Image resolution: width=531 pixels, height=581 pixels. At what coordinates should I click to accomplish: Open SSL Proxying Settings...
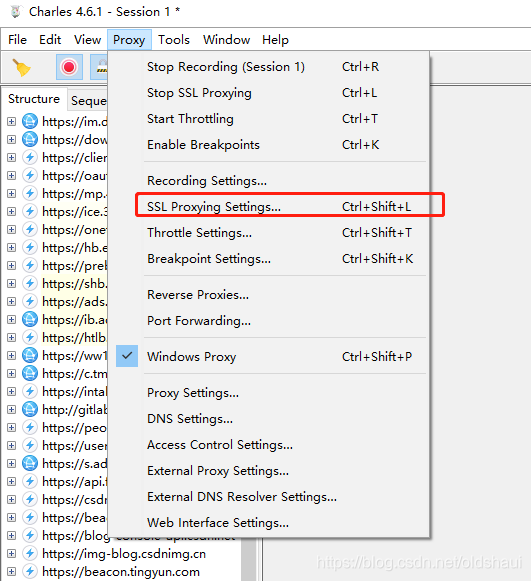coord(269,207)
